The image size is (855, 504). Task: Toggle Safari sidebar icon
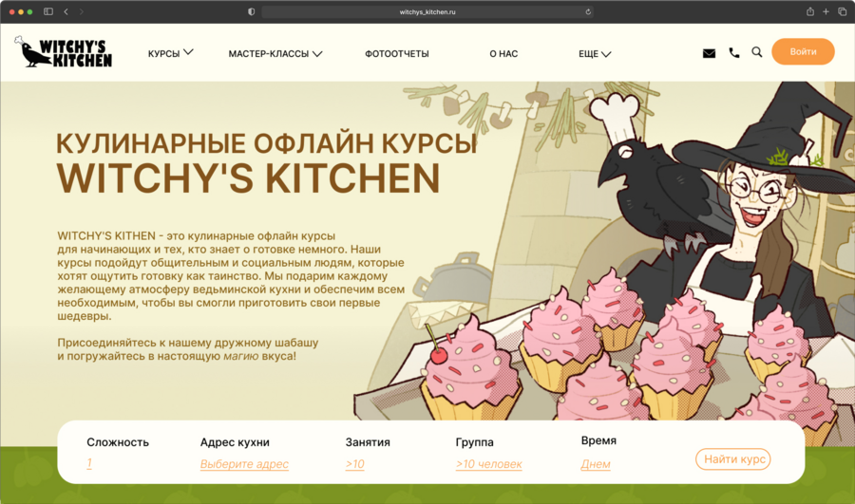coord(48,11)
